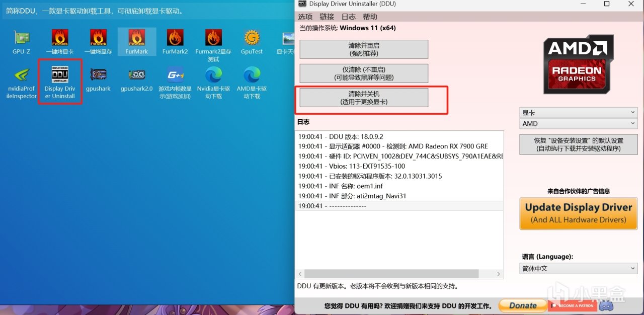Open Furmark2显存测试 shortcut

pyautogui.click(x=213, y=45)
